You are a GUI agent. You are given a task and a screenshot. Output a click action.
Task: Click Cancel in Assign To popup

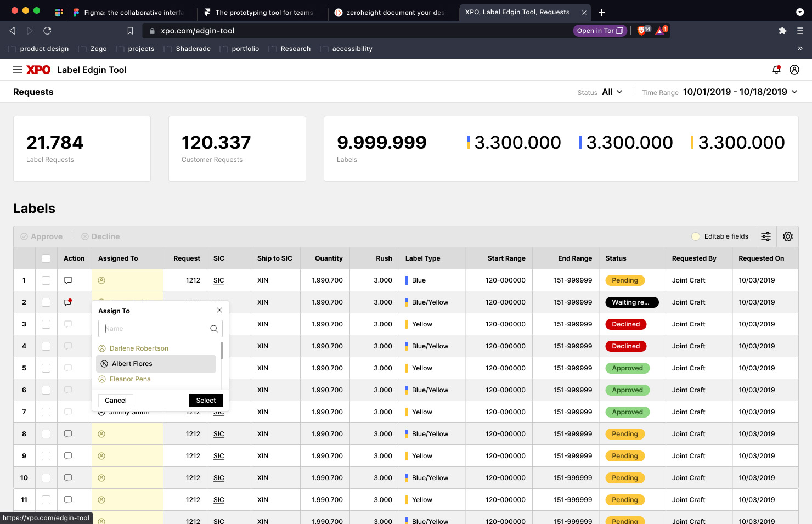[x=116, y=401]
